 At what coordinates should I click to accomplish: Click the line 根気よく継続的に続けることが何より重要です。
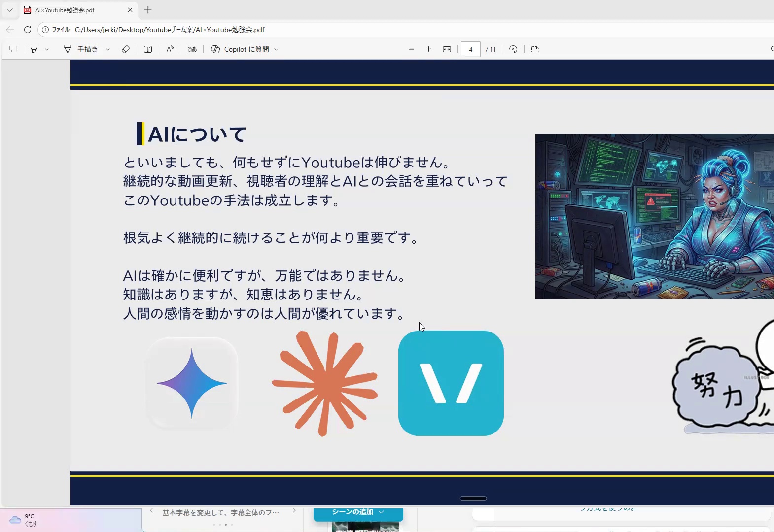tap(271, 238)
